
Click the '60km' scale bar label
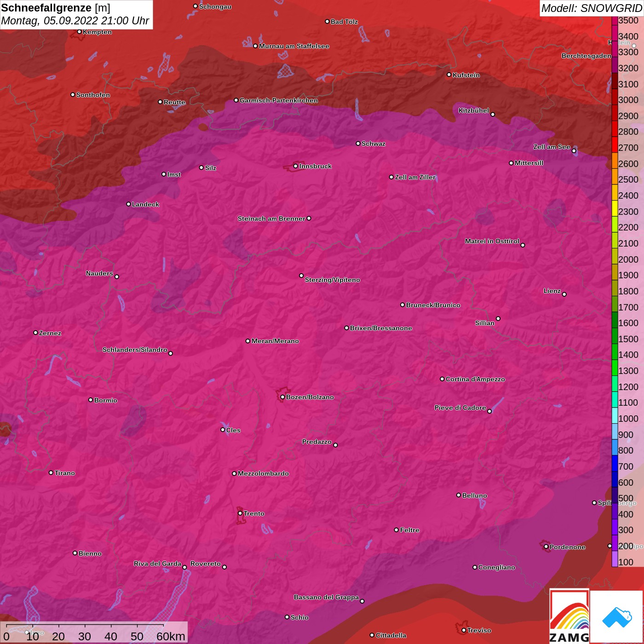(171, 636)
